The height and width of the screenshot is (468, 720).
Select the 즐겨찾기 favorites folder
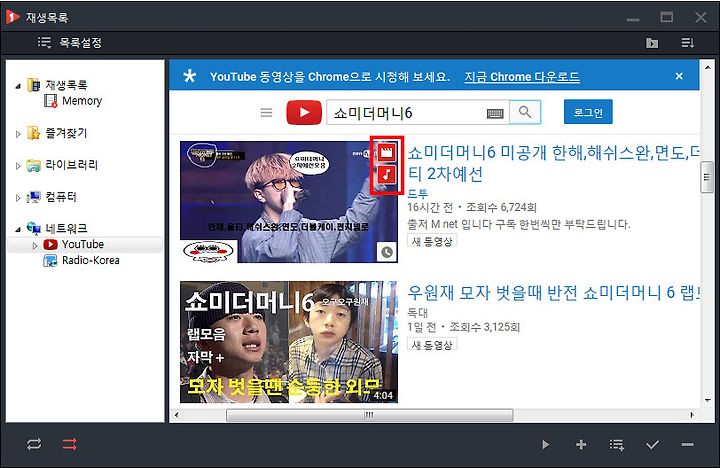tap(66, 133)
